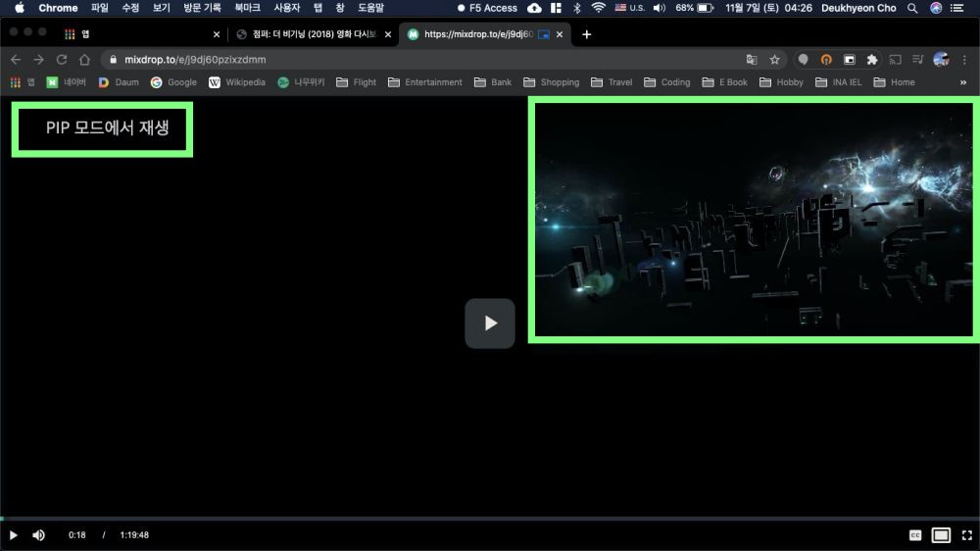Image resolution: width=980 pixels, height=551 pixels.
Task: Open Chrome extensions puzzle icon
Action: (x=872, y=59)
